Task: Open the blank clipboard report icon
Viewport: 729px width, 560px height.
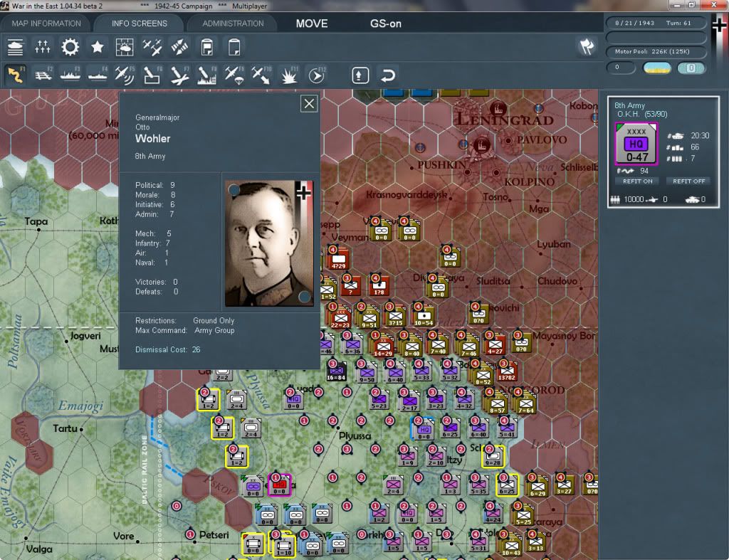Action: click(234, 47)
